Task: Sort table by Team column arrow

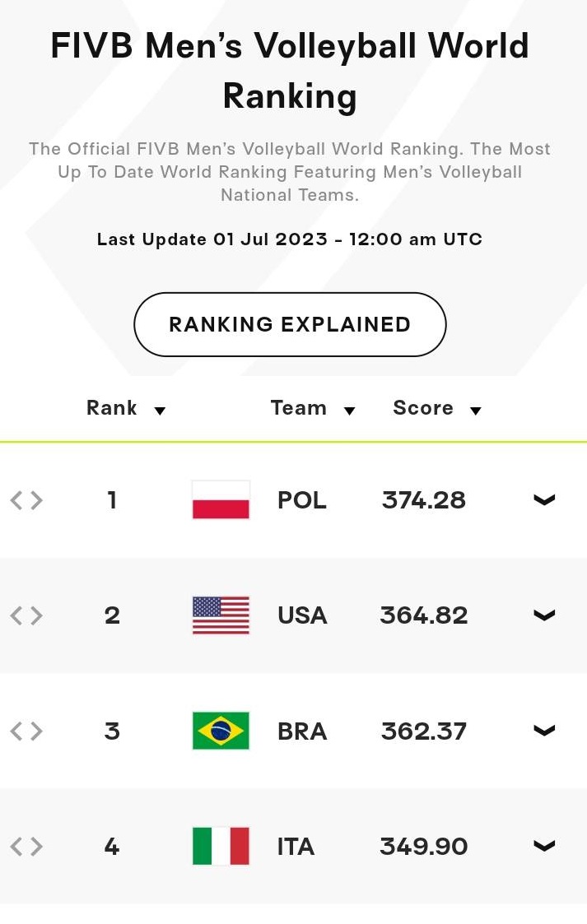Action: point(350,411)
